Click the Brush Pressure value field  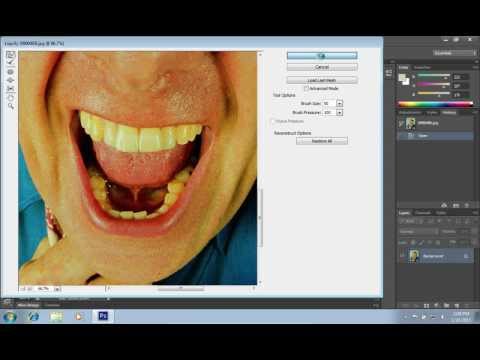click(329, 113)
